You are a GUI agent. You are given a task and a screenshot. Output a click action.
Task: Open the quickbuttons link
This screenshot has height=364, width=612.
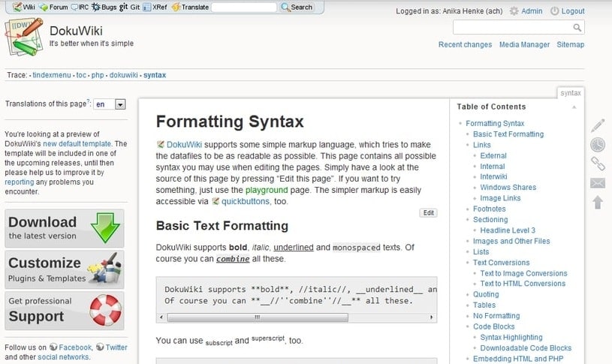241,201
